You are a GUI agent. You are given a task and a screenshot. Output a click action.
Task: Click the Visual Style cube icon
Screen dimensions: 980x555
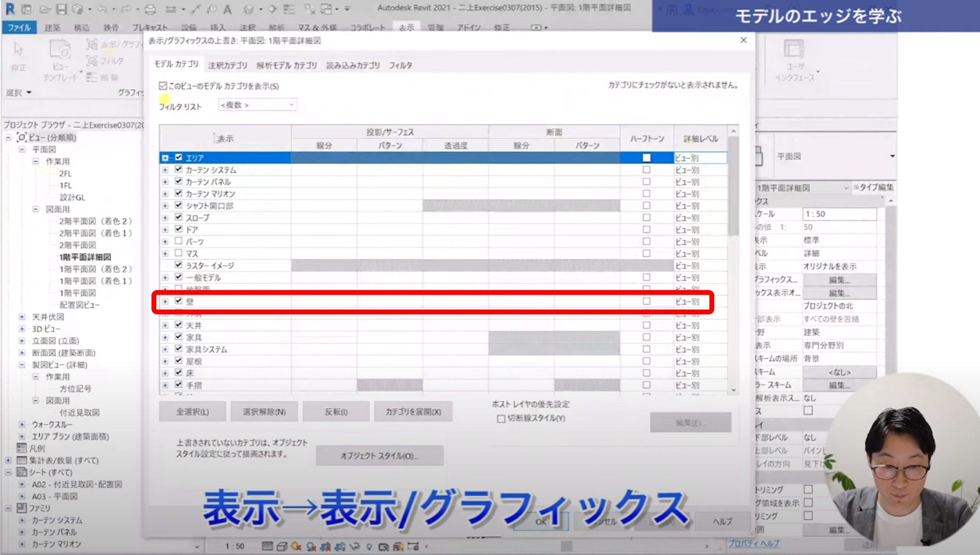[282, 547]
